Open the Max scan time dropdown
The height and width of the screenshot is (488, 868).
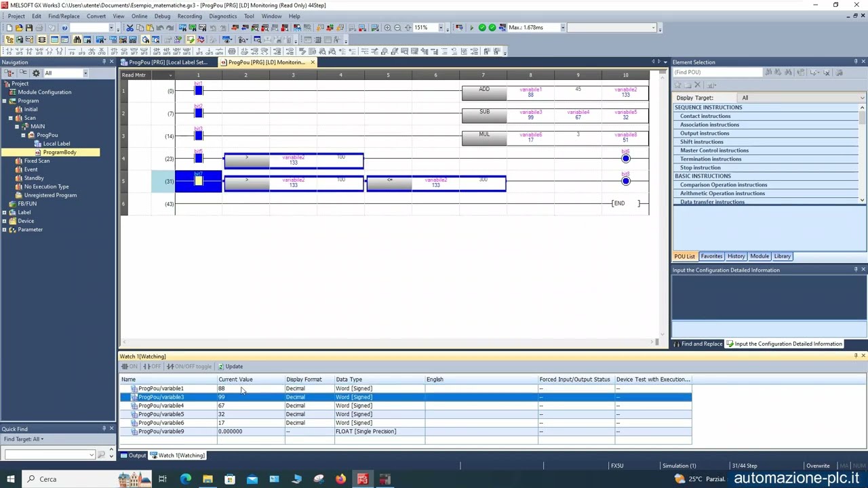563,28
